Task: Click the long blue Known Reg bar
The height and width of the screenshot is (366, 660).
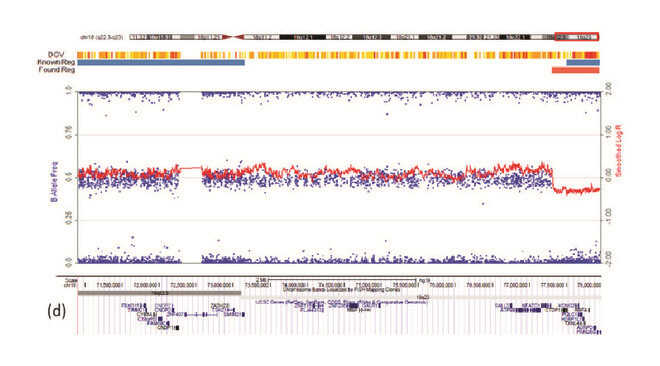Action: click(x=161, y=63)
